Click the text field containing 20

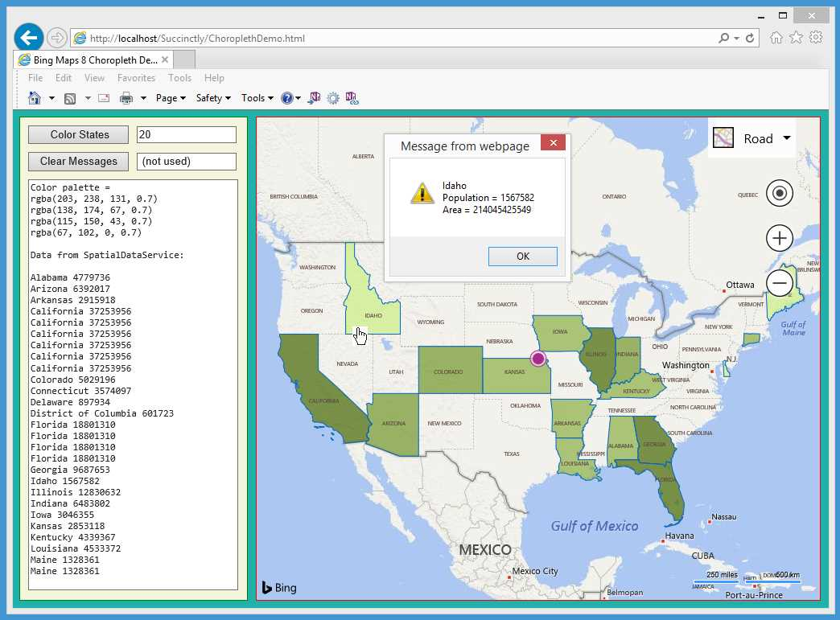point(186,134)
